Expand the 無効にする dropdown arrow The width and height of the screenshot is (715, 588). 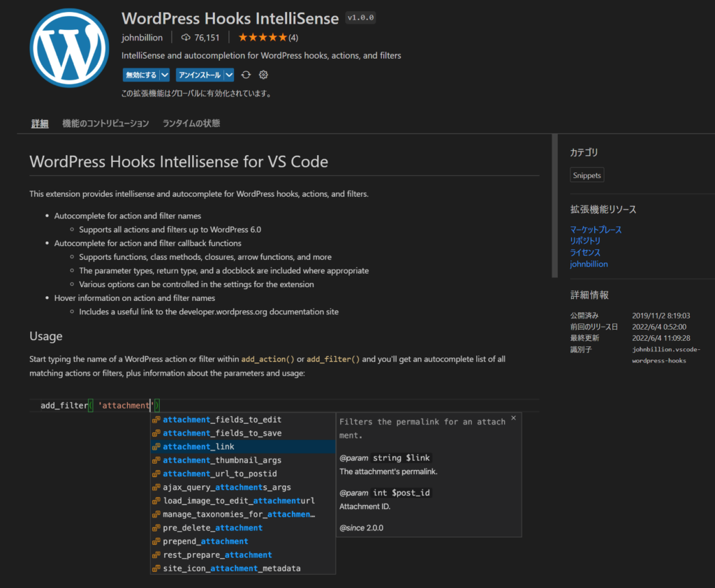point(165,75)
